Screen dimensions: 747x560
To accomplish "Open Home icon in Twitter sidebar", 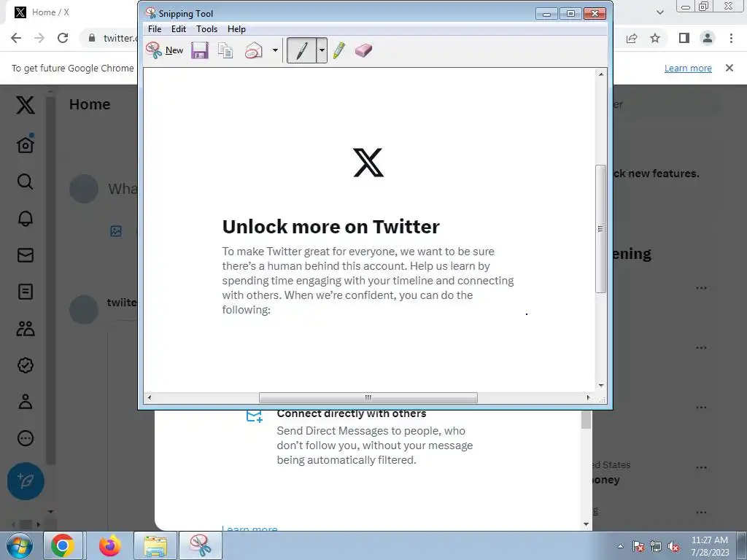I will click(26, 144).
